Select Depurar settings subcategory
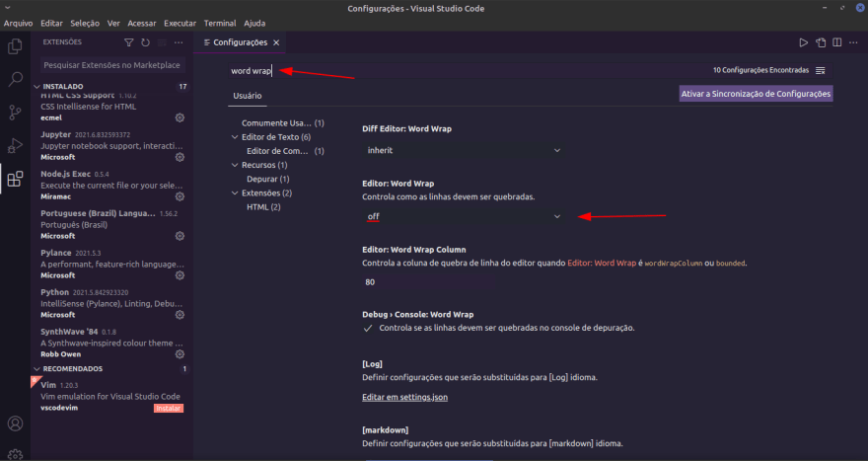The width and height of the screenshot is (868, 461). pos(268,179)
